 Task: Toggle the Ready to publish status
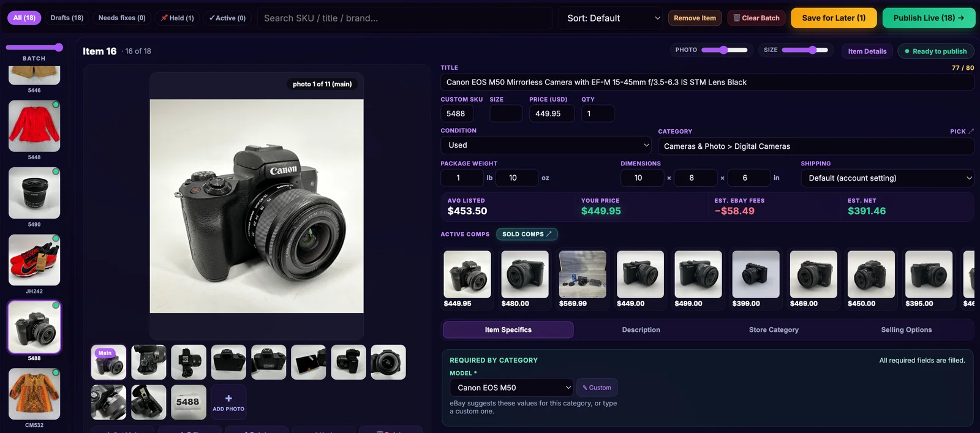[936, 51]
